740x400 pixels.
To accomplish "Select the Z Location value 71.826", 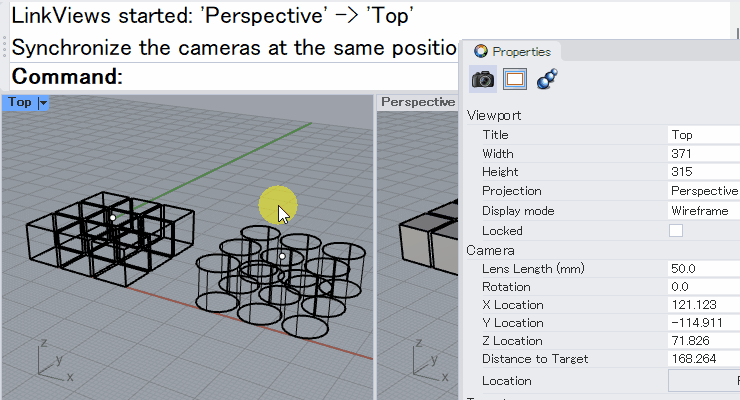I will point(704,341).
